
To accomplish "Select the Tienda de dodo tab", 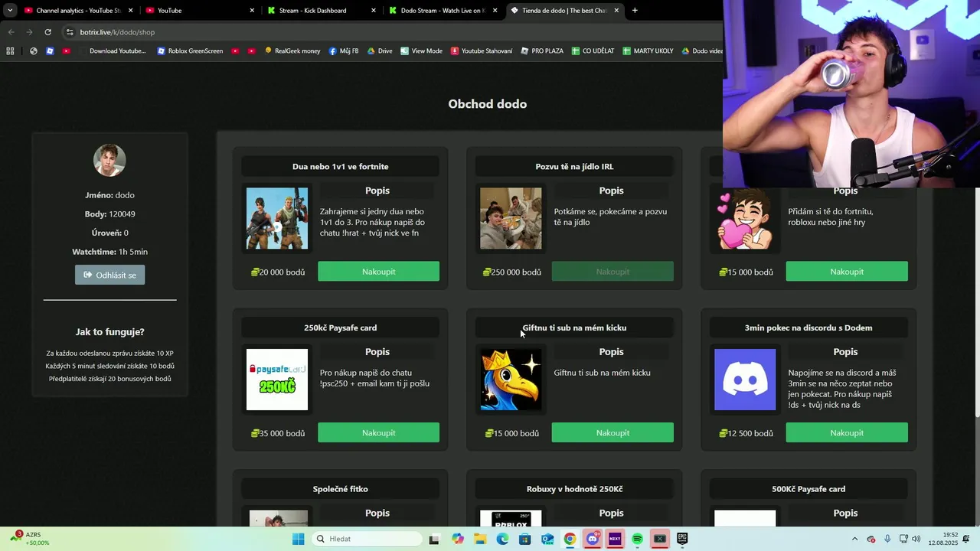I will pyautogui.click(x=564, y=11).
